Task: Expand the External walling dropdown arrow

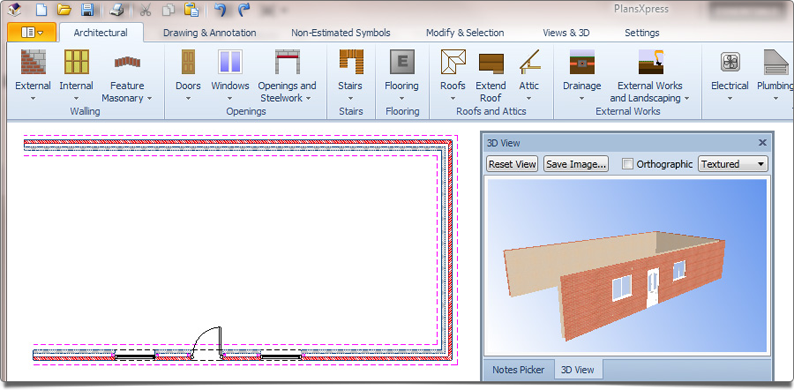Action: tap(33, 98)
